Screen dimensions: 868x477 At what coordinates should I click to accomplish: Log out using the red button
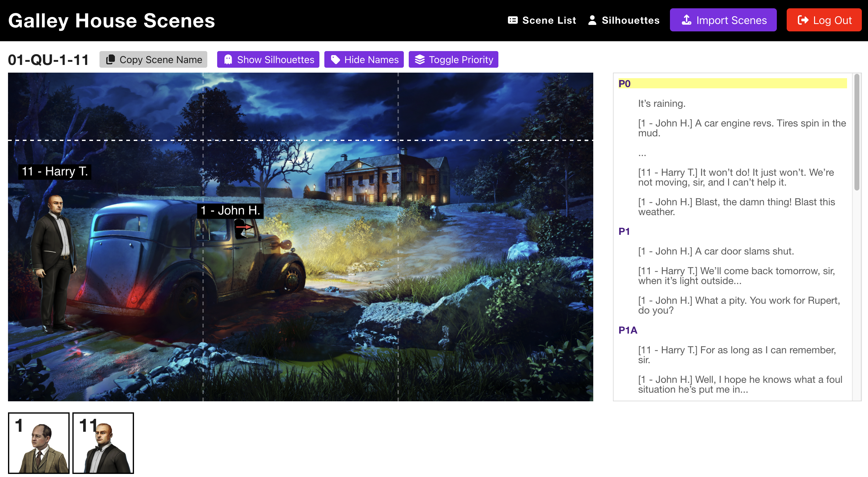click(x=824, y=20)
